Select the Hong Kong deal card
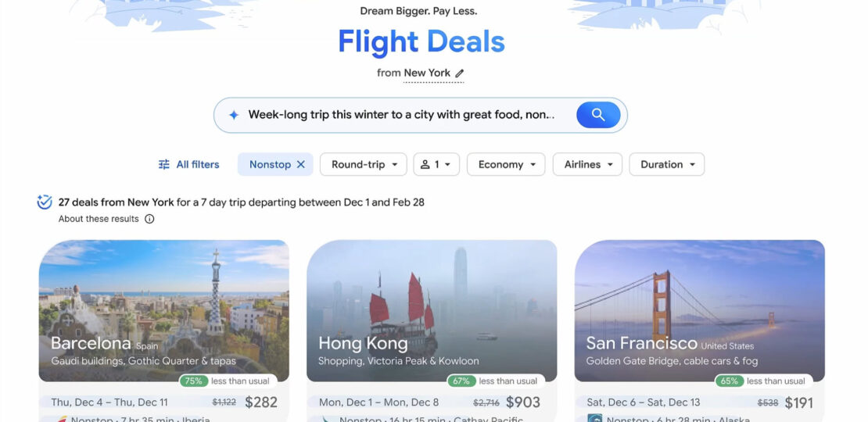The height and width of the screenshot is (422, 868). [x=432, y=331]
